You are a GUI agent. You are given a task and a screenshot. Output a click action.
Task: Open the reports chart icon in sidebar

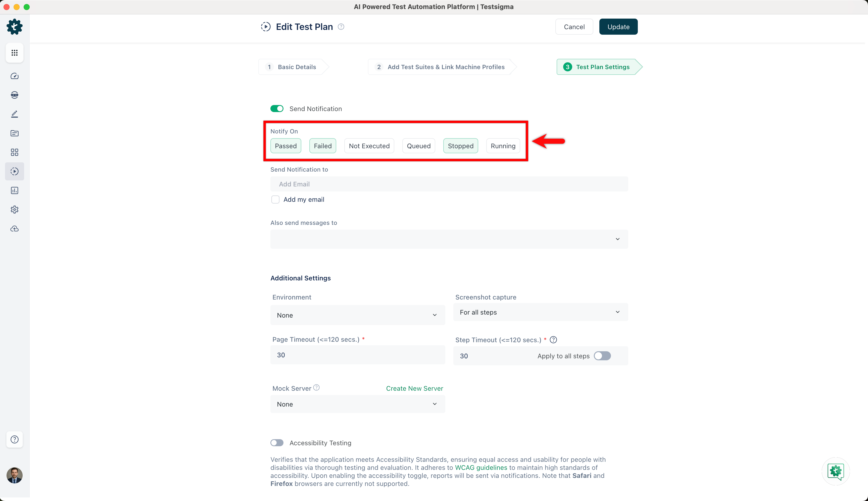[x=15, y=191]
